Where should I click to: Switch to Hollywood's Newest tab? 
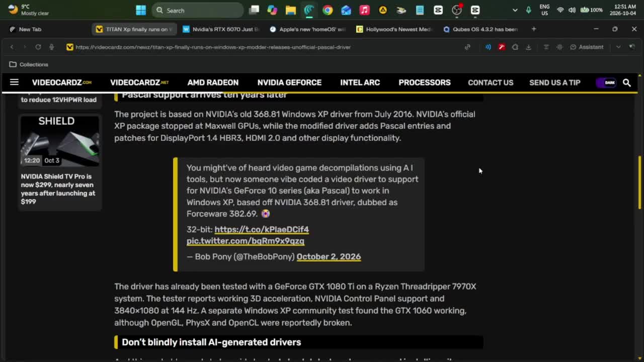(x=394, y=29)
